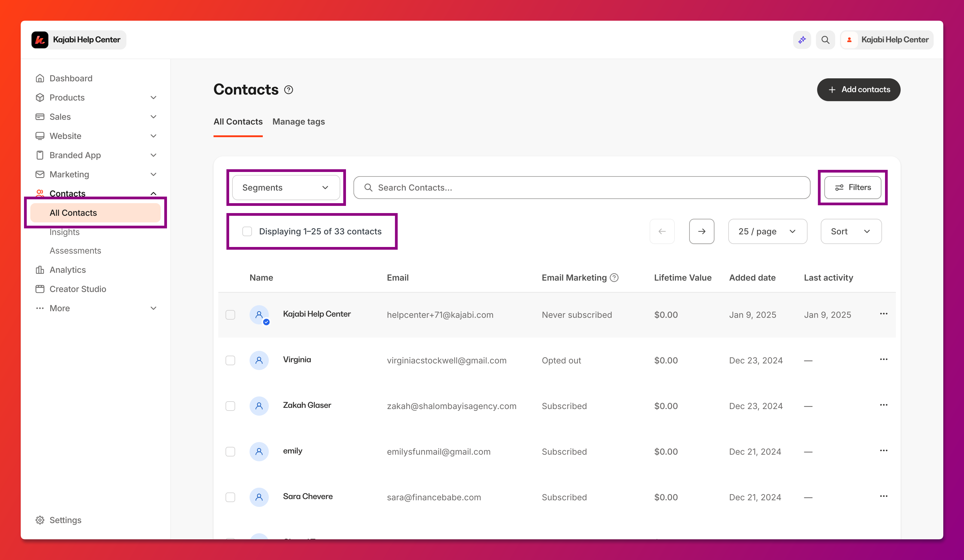Open the AI assistant sparkle icon
964x560 pixels.
coord(802,40)
